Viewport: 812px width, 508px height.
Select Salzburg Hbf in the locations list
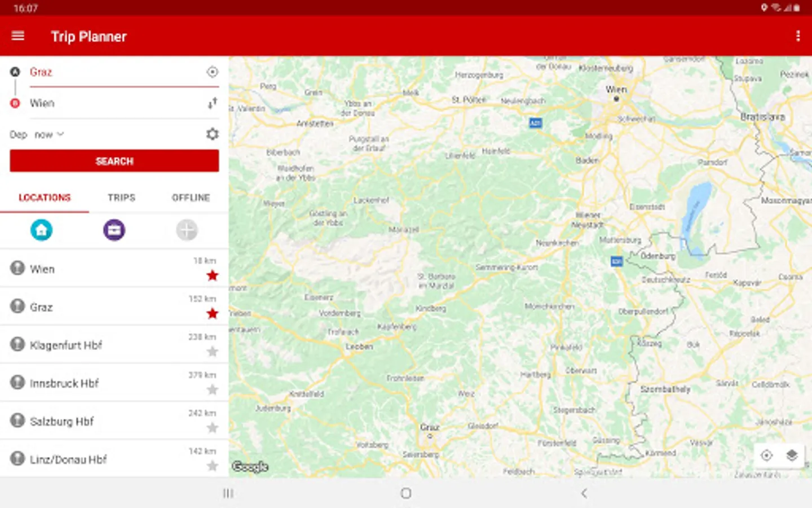coord(114,421)
